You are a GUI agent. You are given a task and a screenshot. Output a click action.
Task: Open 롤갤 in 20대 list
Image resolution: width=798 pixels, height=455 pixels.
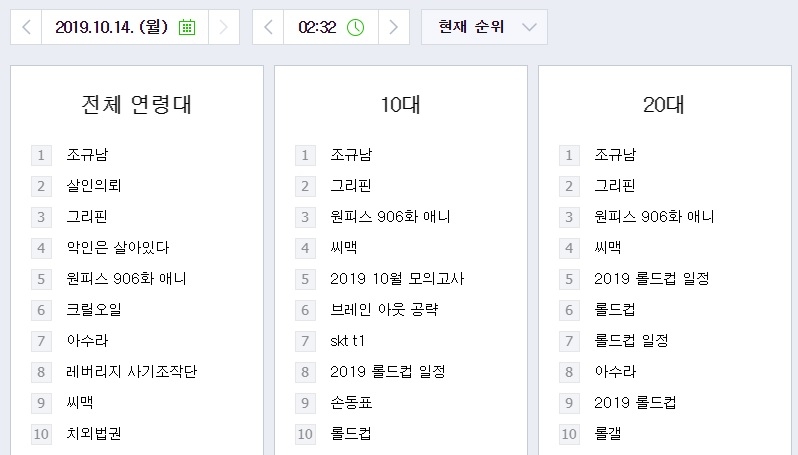click(x=608, y=434)
